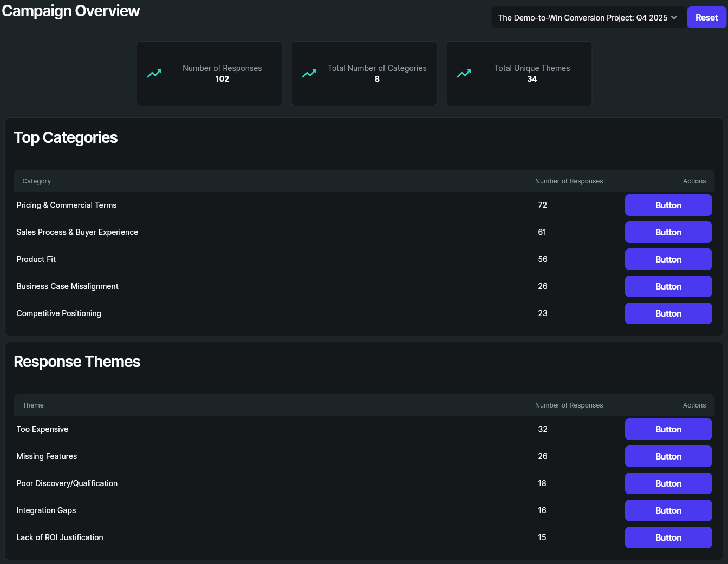728x564 pixels.
Task: Click trend icon in Total Number of Categories card
Action: click(x=309, y=74)
